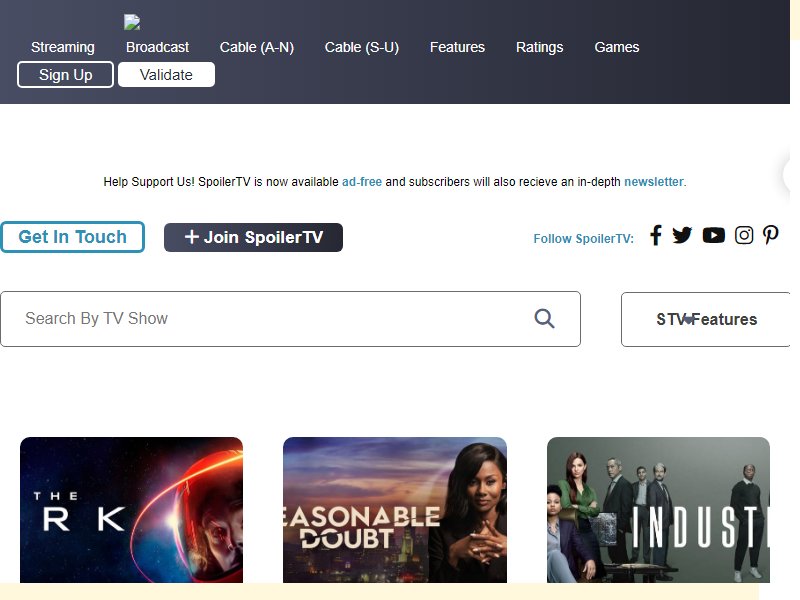Screen dimensions: 800x600
Task: Open the Reasonable Doubt show thumbnail
Action: tap(395, 510)
